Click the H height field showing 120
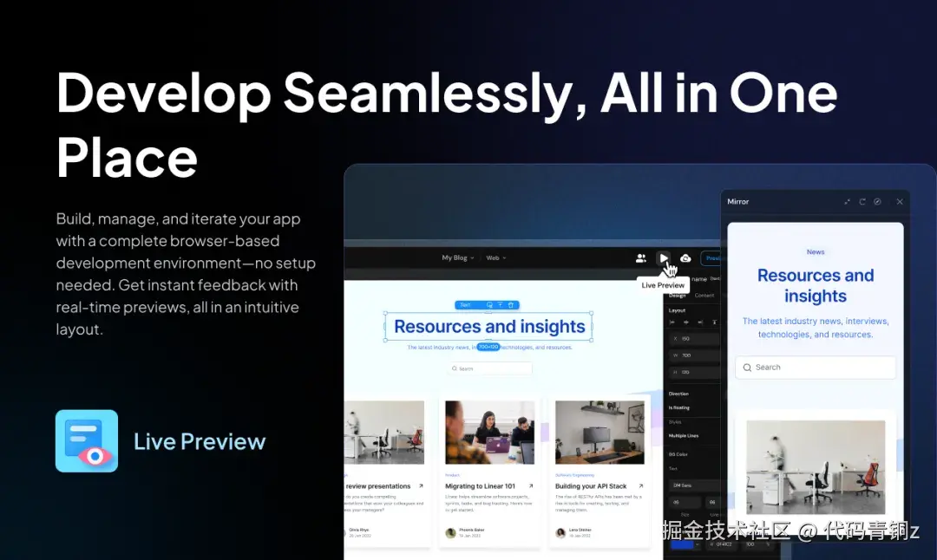 click(x=694, y=372)
